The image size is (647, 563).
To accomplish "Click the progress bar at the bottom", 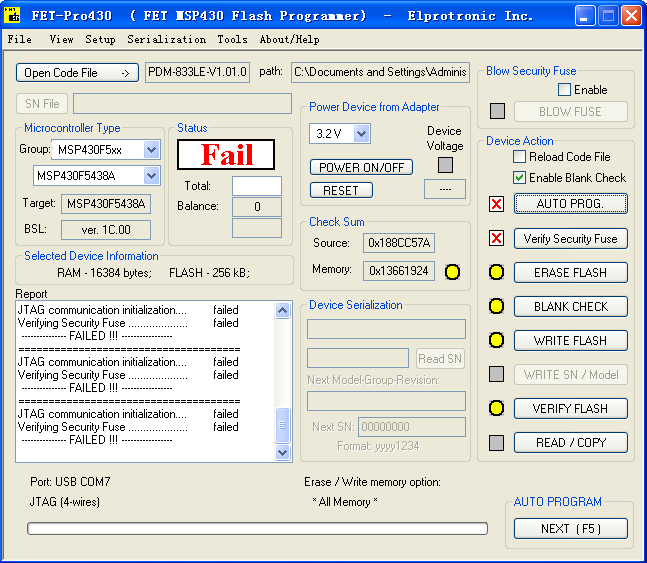I will click(257, 528).
